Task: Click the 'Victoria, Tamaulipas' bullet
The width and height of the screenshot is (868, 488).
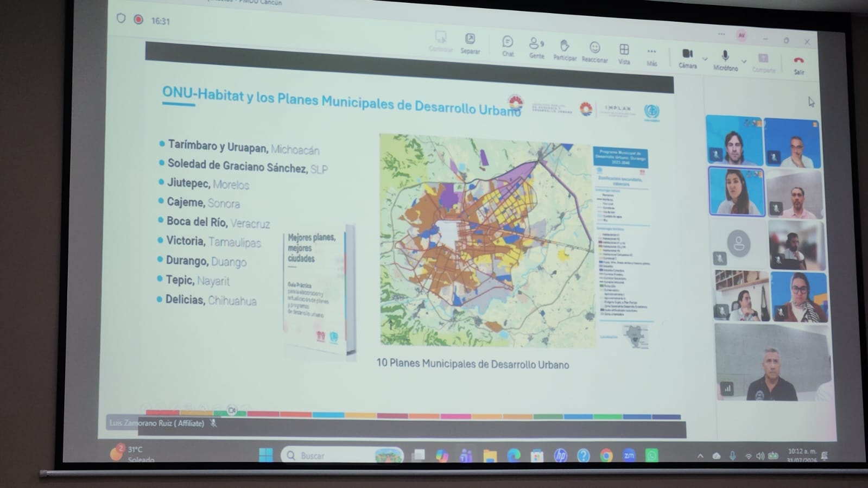Action: [209, 242]
